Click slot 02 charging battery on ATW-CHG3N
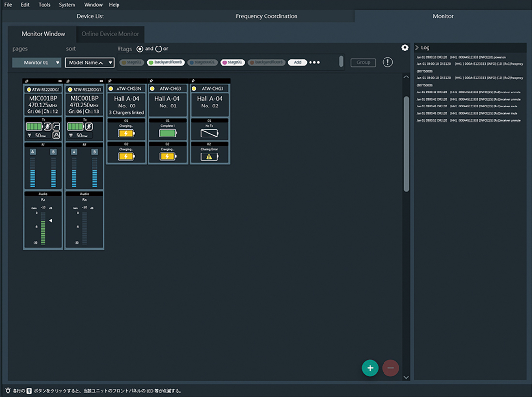The width and height of the screenshot is (532, 397). coord(126,156)
